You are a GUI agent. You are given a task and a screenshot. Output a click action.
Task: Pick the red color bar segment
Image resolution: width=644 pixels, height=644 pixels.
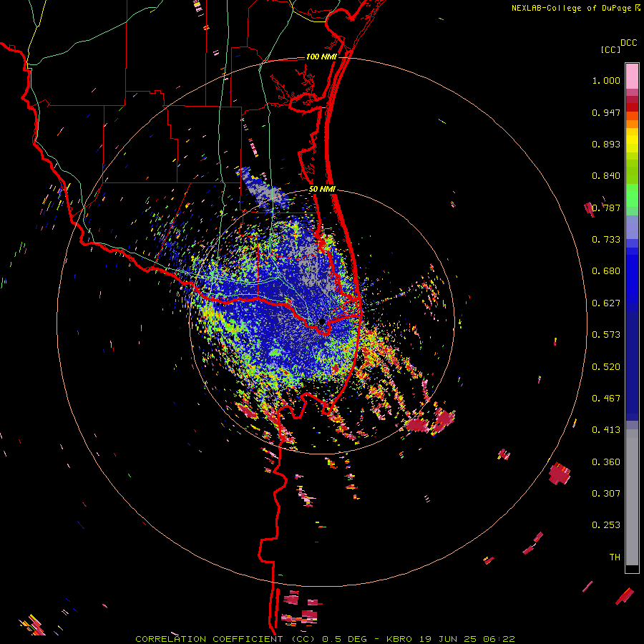[x=632, y=107]
